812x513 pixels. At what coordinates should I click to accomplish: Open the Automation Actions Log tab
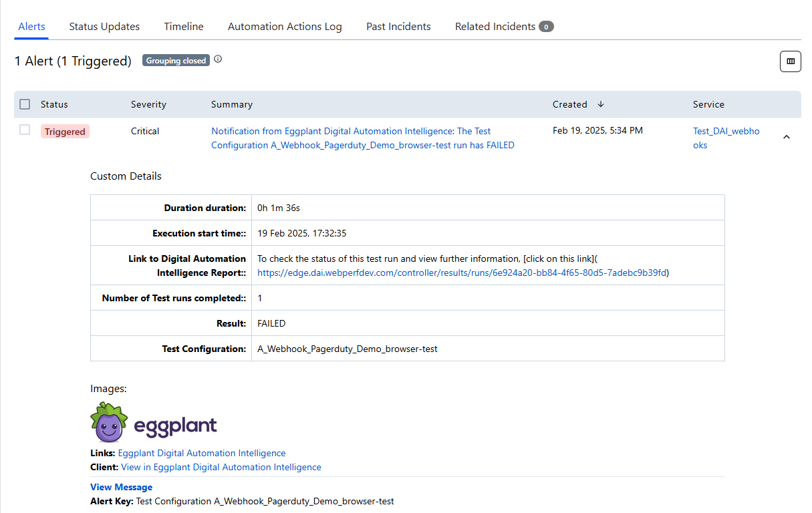[285, 27]
